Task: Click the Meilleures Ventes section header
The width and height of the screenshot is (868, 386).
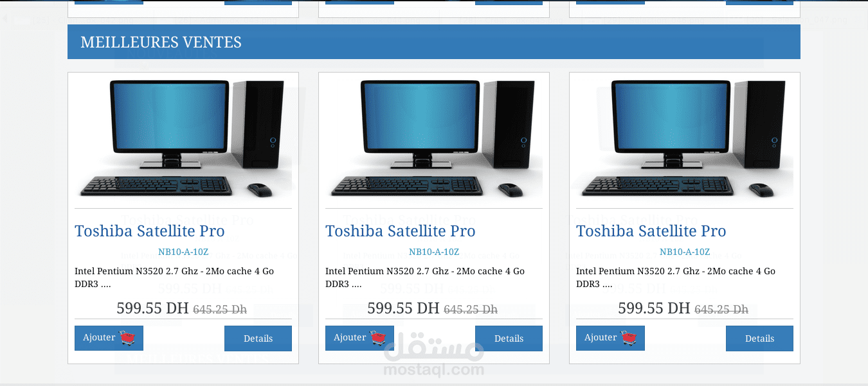Action: coord(434,42)
